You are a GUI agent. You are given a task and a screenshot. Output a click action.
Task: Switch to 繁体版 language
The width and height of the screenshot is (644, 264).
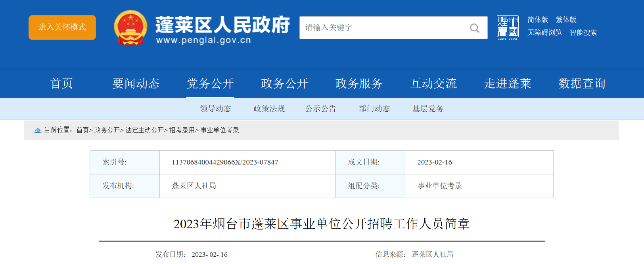coord(566,20)
